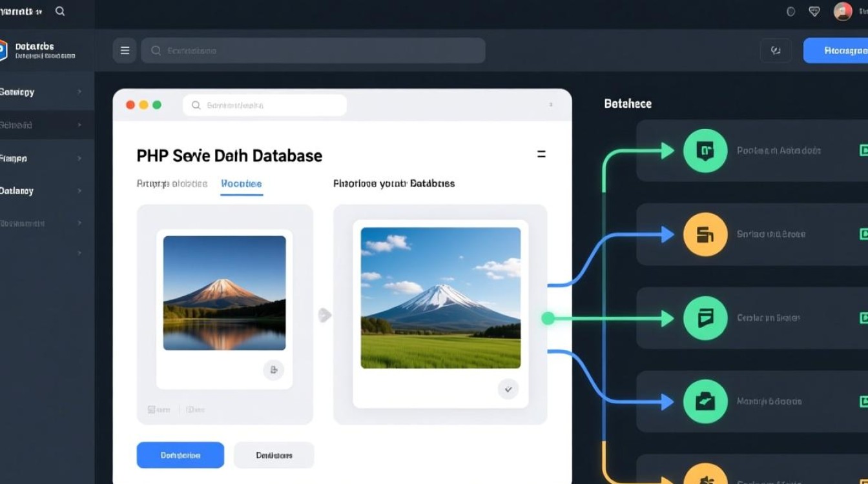Click the small icon on left photo card
The height and width of the screenshot is (484, 868).
(274, 370)
